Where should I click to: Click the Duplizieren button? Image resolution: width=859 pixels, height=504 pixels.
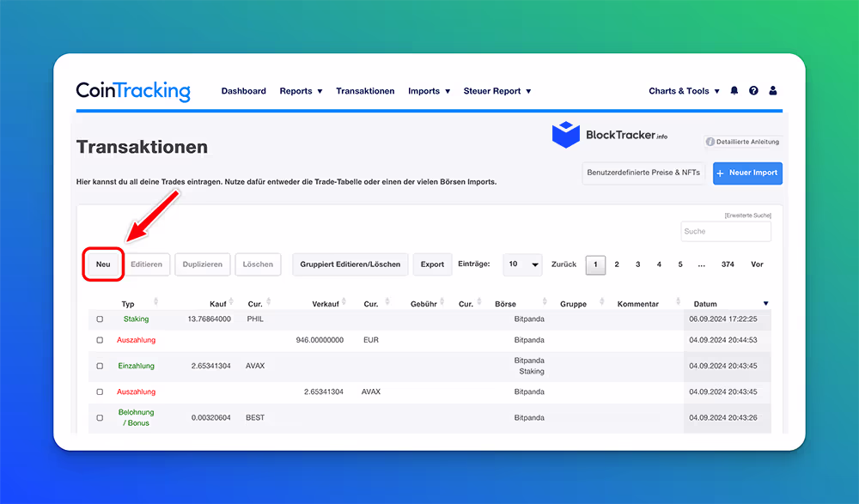click(203, 264)
